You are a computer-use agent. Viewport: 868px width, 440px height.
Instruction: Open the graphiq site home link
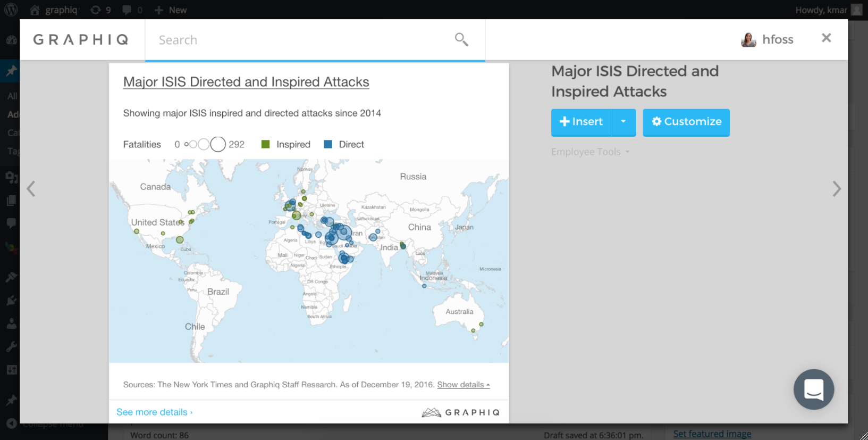click(54, 10)
